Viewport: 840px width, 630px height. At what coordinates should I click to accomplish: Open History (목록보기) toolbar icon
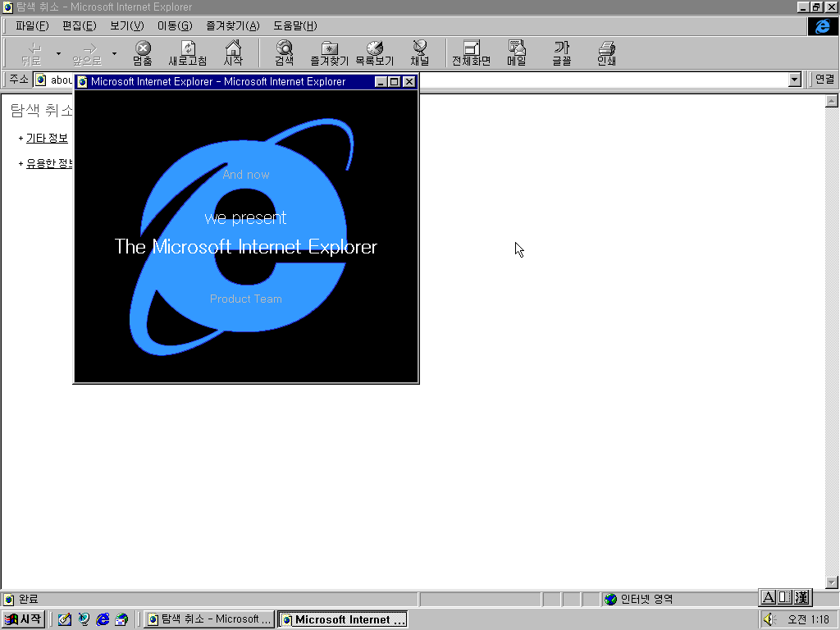[374, 53]
